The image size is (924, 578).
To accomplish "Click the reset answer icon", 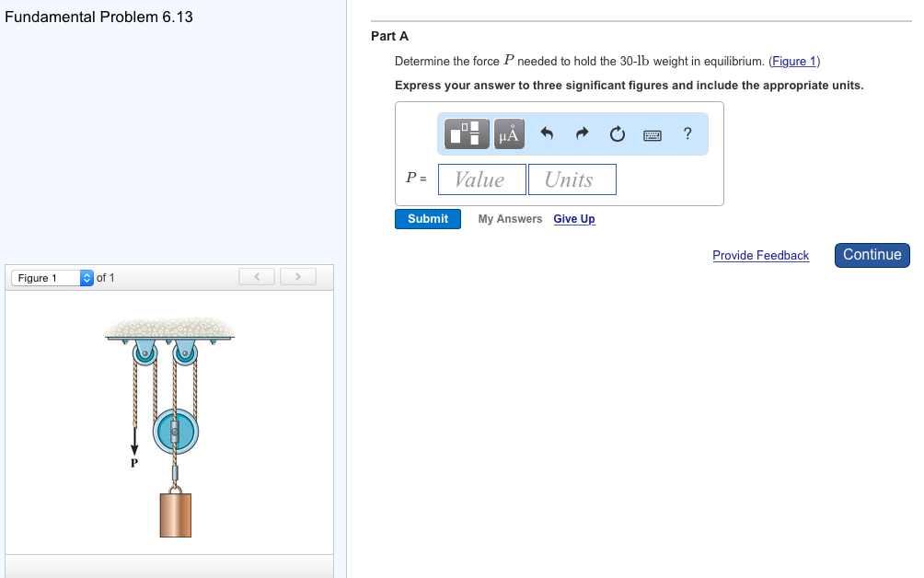I will click(617, 133).
